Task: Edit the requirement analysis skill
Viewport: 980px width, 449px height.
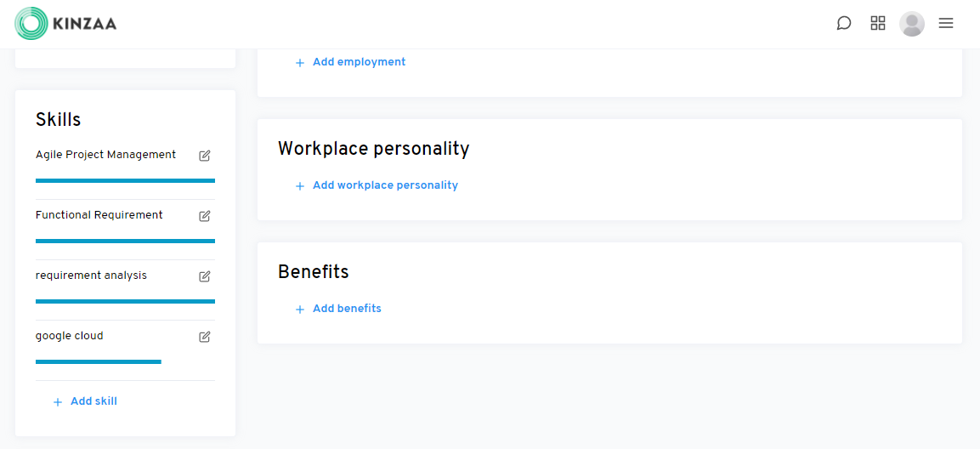Action: pos(205,276)
